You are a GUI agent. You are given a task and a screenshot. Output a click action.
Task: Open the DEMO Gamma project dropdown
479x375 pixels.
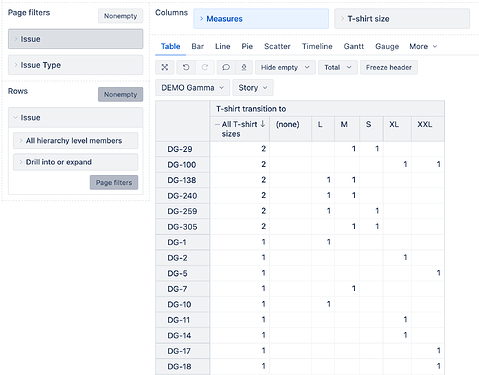click(192, 88)
